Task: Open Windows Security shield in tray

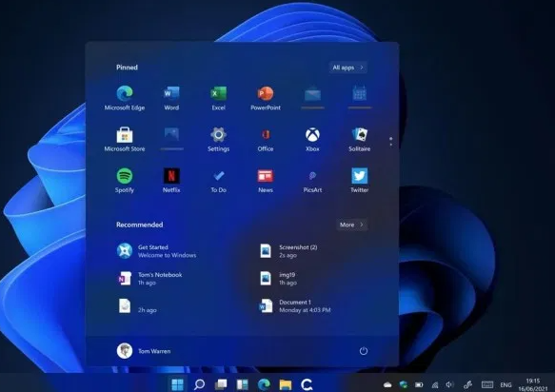Action: pyautogui.click(x=403, y=384)
